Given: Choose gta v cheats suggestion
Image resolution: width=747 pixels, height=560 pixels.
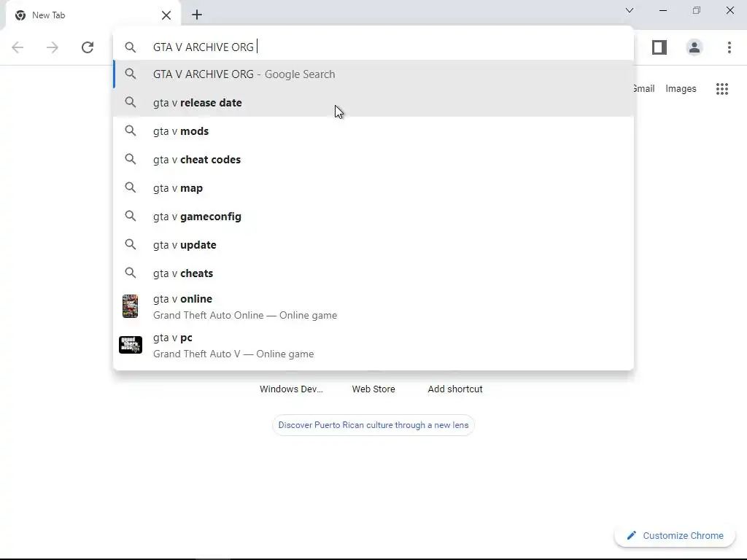Looking at the screenshot, I should pos(373,273).
